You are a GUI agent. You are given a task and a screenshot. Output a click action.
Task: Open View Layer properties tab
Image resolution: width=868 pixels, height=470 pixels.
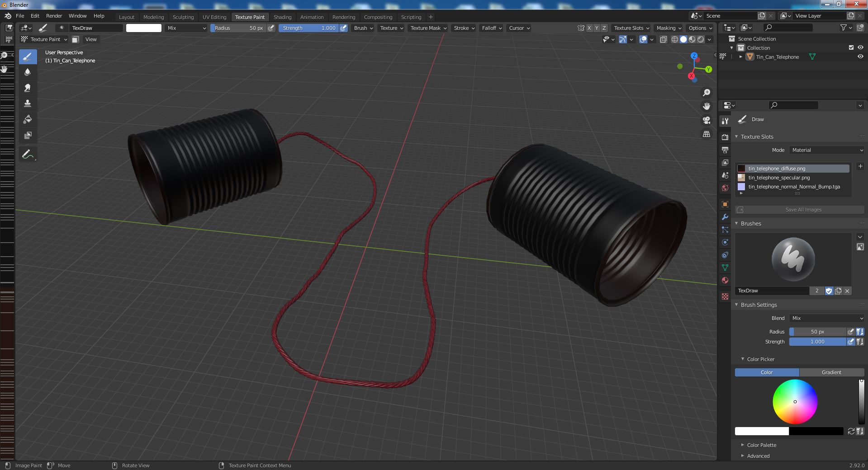click(725, 162)
